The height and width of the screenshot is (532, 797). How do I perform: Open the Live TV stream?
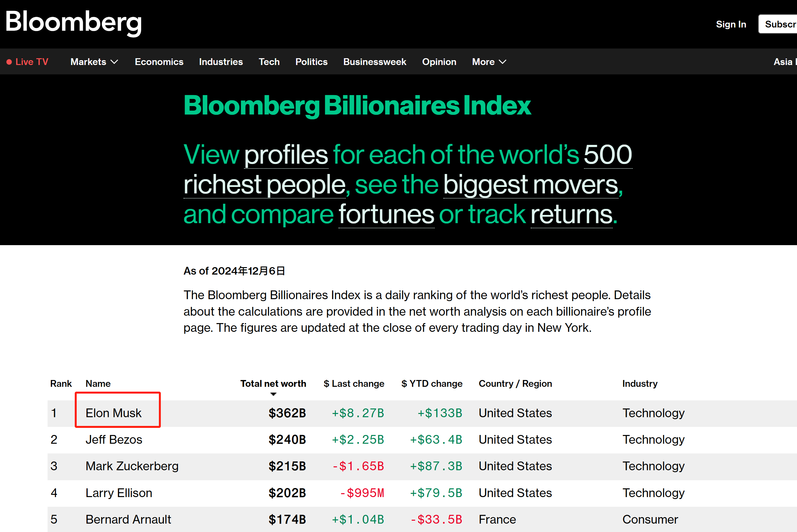29,62
